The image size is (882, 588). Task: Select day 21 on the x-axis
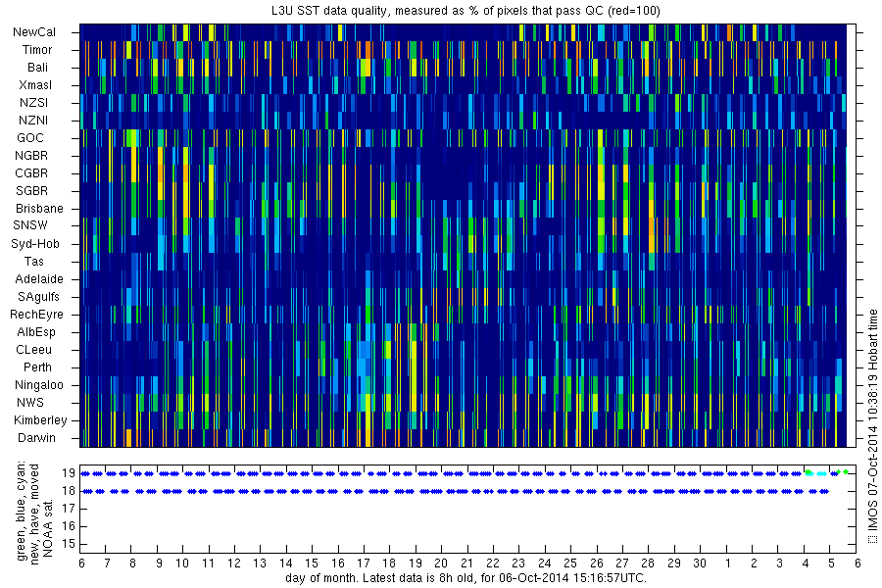coord(466,563)
